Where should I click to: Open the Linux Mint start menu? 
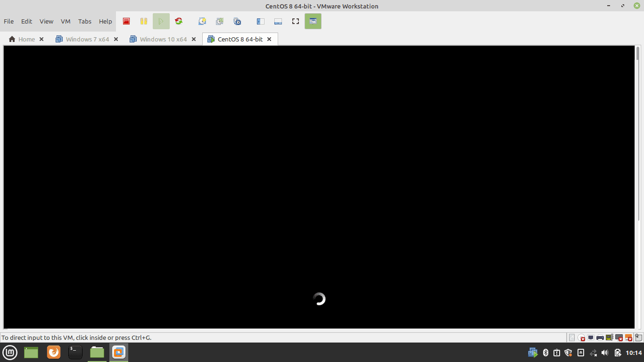[10, 352]
